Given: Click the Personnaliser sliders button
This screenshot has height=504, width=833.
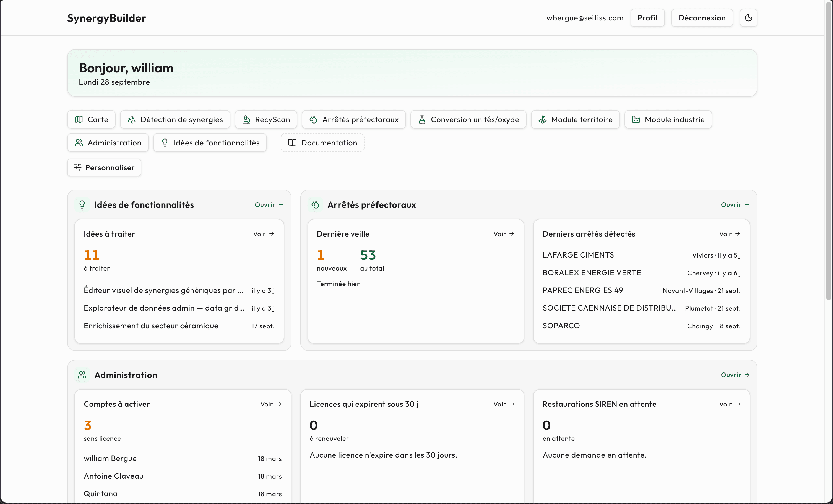Looking at the screenshot, I should (104, 167).
